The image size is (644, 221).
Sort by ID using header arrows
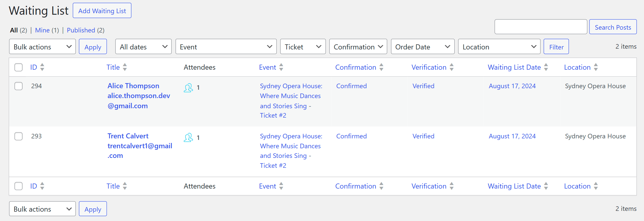pos(42,67)
